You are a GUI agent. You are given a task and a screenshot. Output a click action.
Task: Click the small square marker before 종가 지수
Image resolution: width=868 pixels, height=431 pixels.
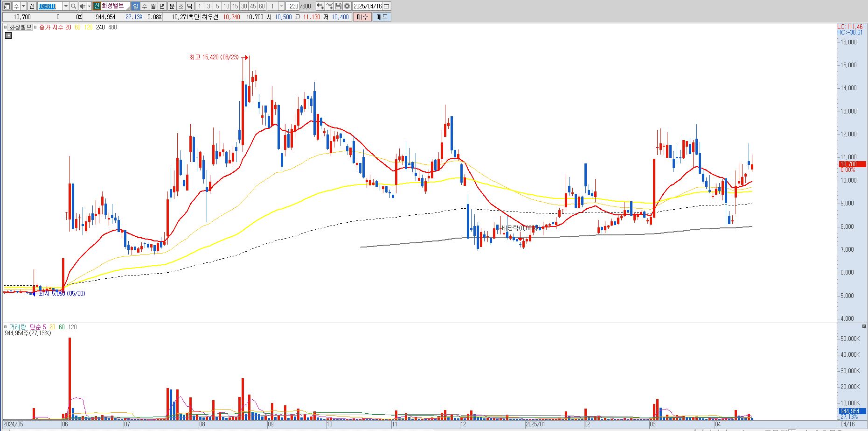click(x=35, y=27)
